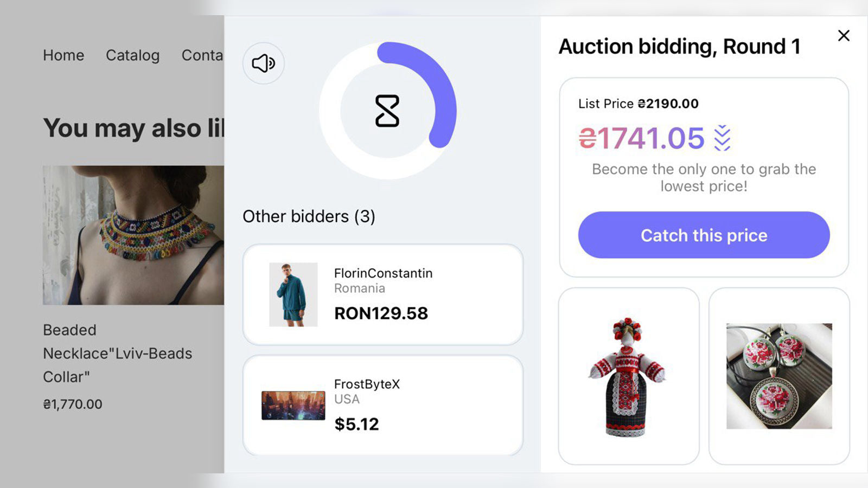Open the traditional doll product thumbnail
Screen dimensions: 868x488
[x=628, y=376]
